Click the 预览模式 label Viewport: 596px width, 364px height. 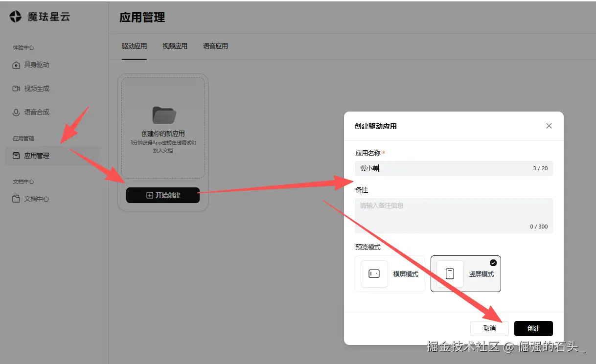(368, 247)
